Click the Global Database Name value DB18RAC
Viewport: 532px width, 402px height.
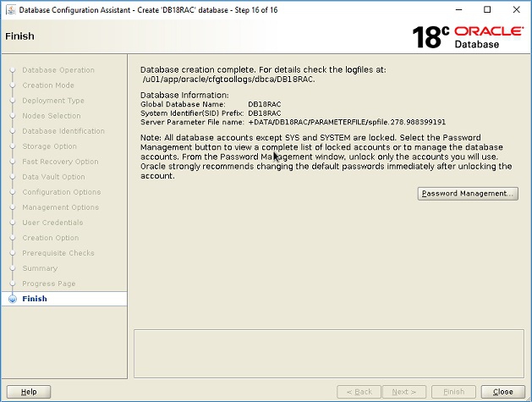[264, 104]
